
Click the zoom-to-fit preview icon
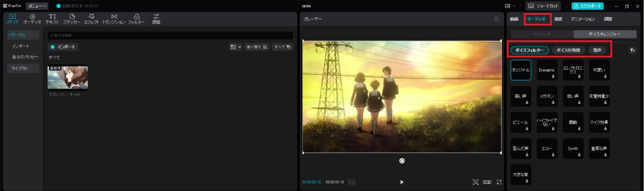pos(476,182)
